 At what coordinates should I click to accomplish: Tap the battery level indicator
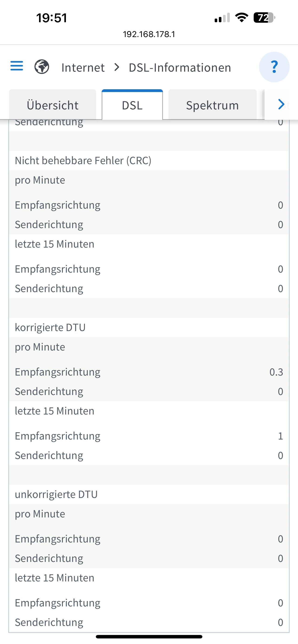point(264,17)
